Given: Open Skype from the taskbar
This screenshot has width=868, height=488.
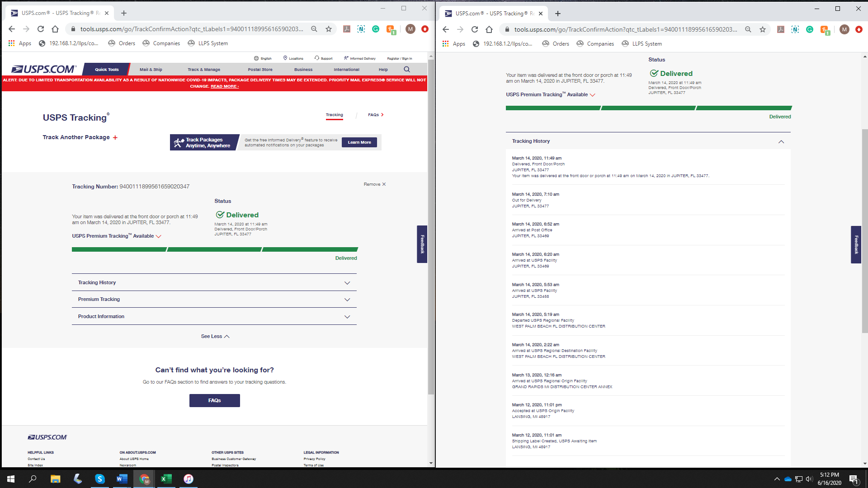Looking at the screenshot, I should (99, 479).
